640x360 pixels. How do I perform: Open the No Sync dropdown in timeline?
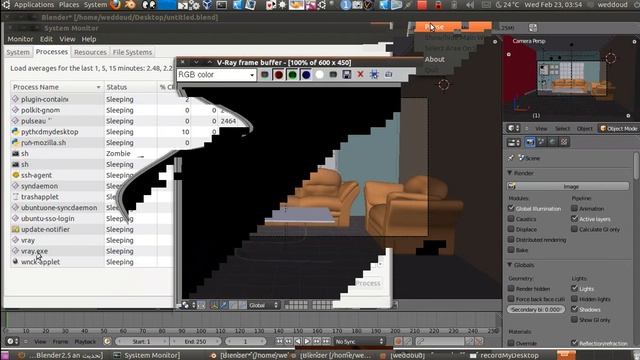click(x=359, y=341)
